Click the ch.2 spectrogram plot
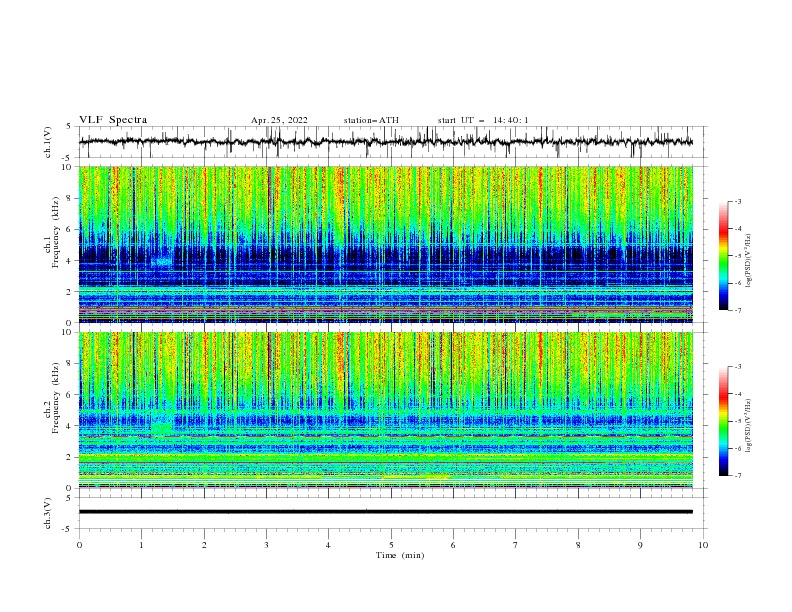The height and width of the screenshot is (612, 792). click(386, 410)
